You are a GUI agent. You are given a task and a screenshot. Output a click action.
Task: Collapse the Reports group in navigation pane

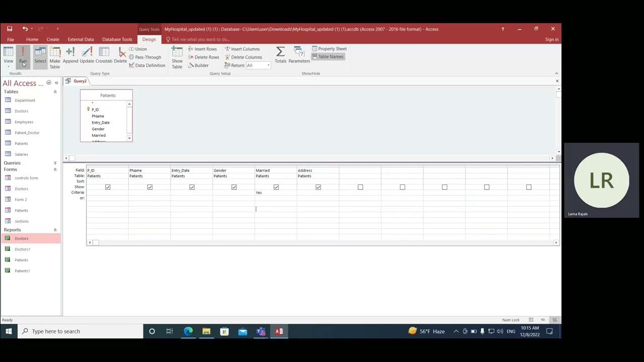[55, 230]
